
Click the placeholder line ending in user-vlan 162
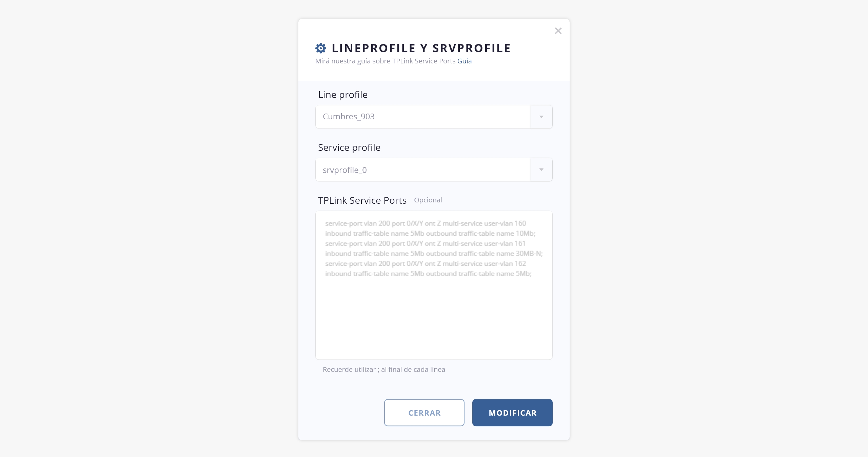tap(426, 263)
